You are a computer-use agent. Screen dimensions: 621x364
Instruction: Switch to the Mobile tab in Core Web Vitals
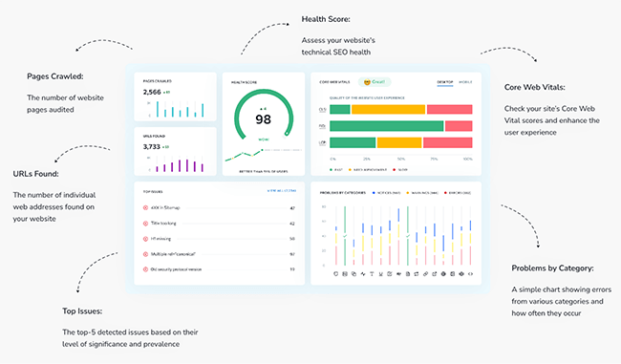pyautogui.click(x=465, y=82)
